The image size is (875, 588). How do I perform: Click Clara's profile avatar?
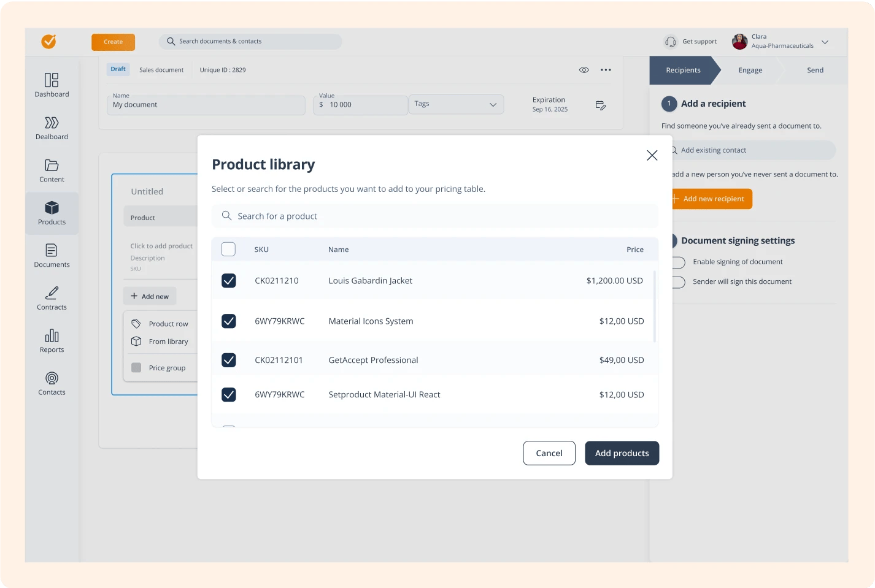739,41
